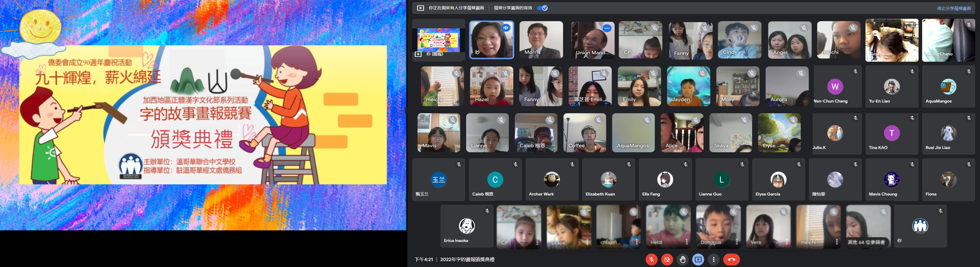This screenshot has width=980, height=267.
Task: Open more options menu in bottom toolbar
Action: coord(714,259)
